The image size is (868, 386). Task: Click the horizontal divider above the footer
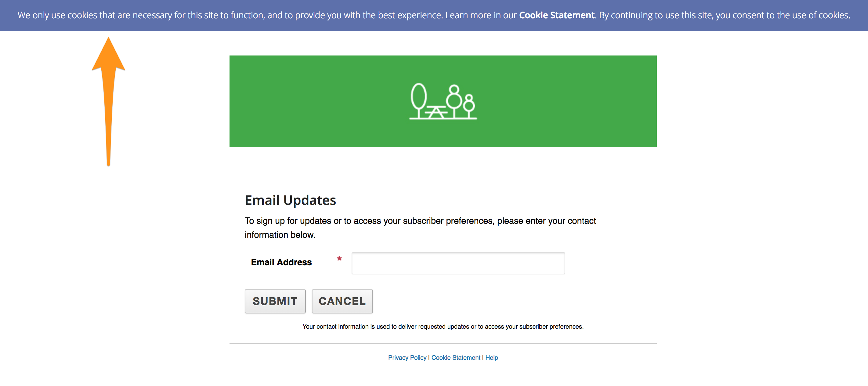click(443, 344)
